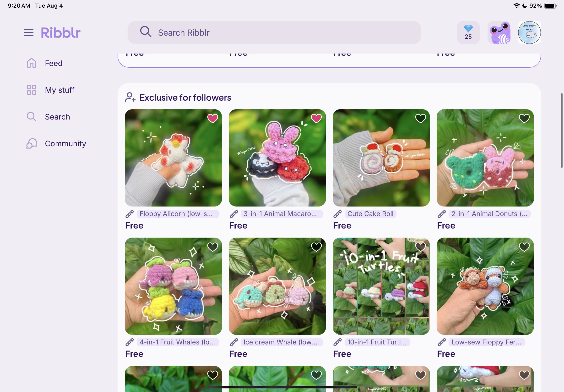Click the 3-in-1 Animal Macaro... title
The image size is (564, 392).
(x=281, y=214)
